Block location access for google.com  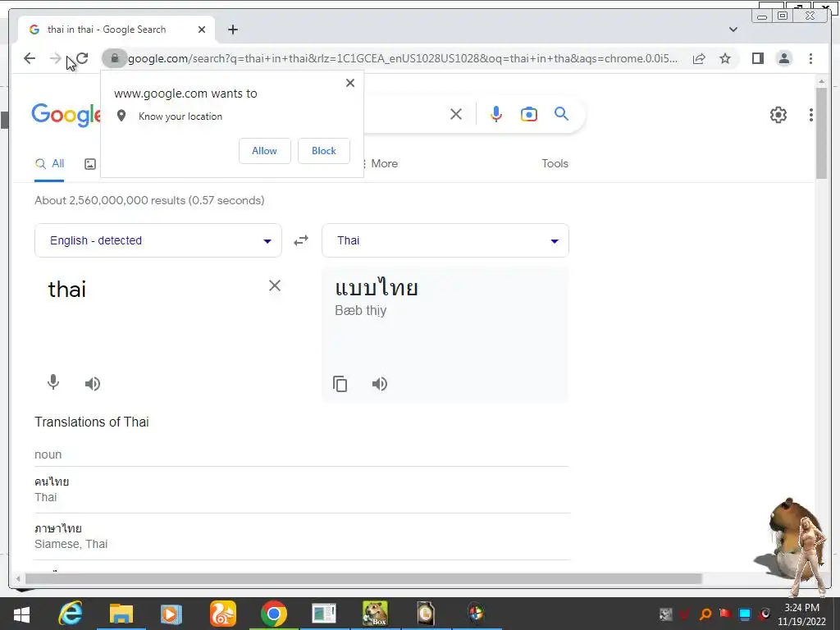coord(323,151)
